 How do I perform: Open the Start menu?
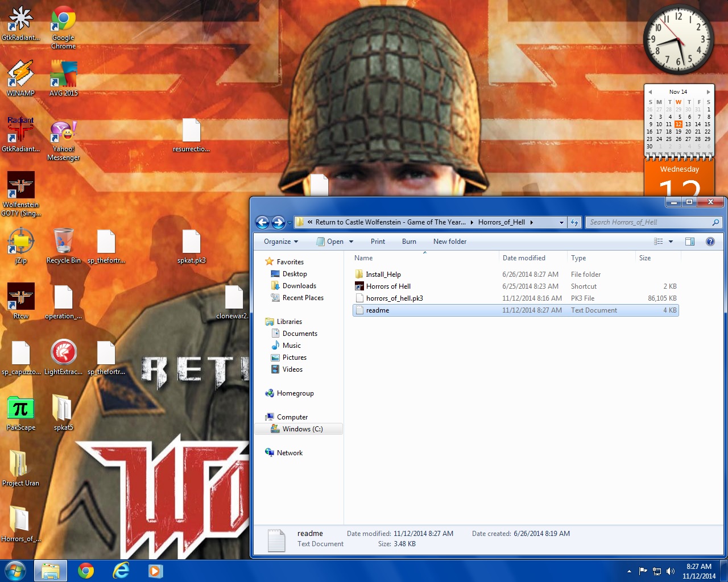click(15, 571)
